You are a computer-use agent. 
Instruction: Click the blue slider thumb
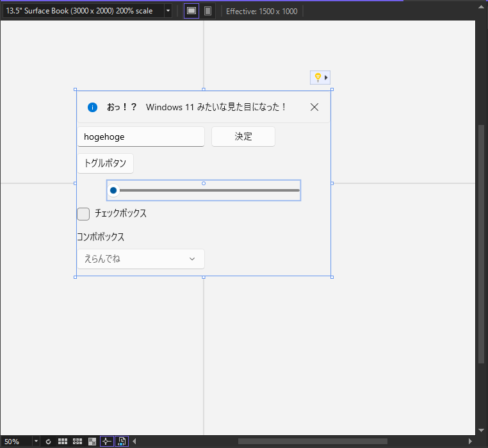[113, 190]
